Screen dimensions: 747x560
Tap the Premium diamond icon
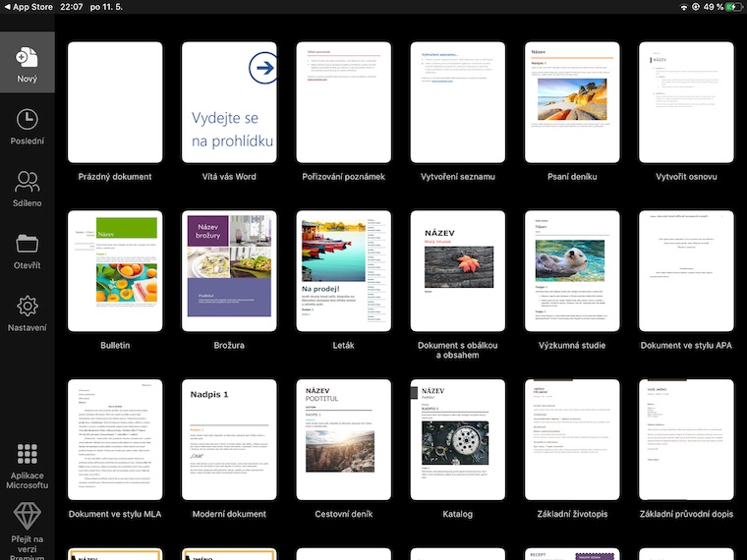click(x=27, y=516)
